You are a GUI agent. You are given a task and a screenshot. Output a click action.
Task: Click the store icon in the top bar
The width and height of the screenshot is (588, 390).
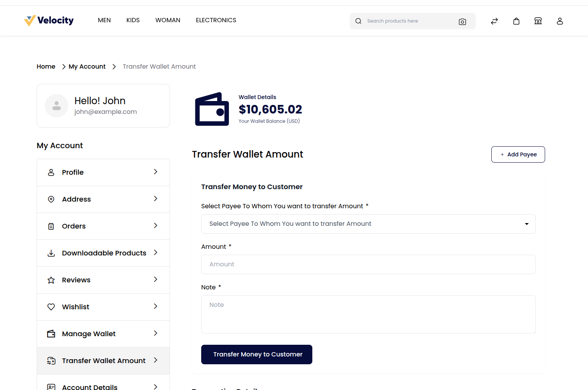pyautogui.click(x=538, y=21)
